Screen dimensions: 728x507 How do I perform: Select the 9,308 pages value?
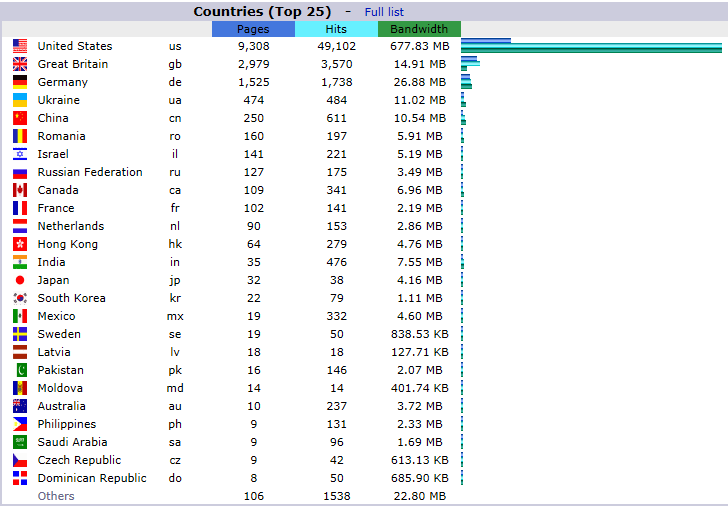click(x=254, y=46)
